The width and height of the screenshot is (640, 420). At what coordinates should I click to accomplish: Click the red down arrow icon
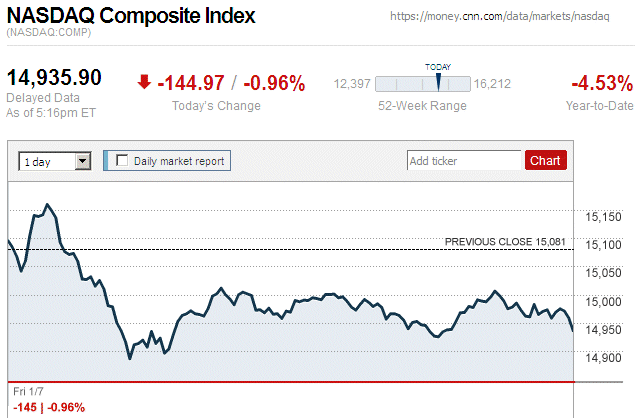145,83
